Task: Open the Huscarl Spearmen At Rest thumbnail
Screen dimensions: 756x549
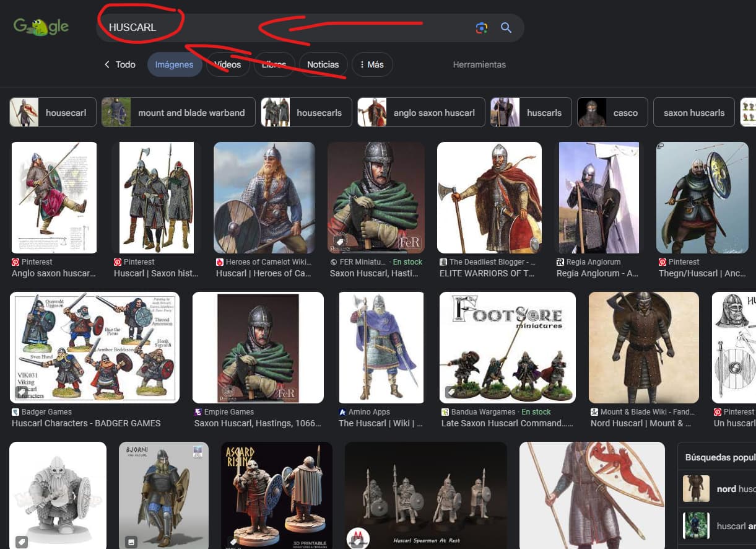Action: pyautogui.click(x=426, y=495)
